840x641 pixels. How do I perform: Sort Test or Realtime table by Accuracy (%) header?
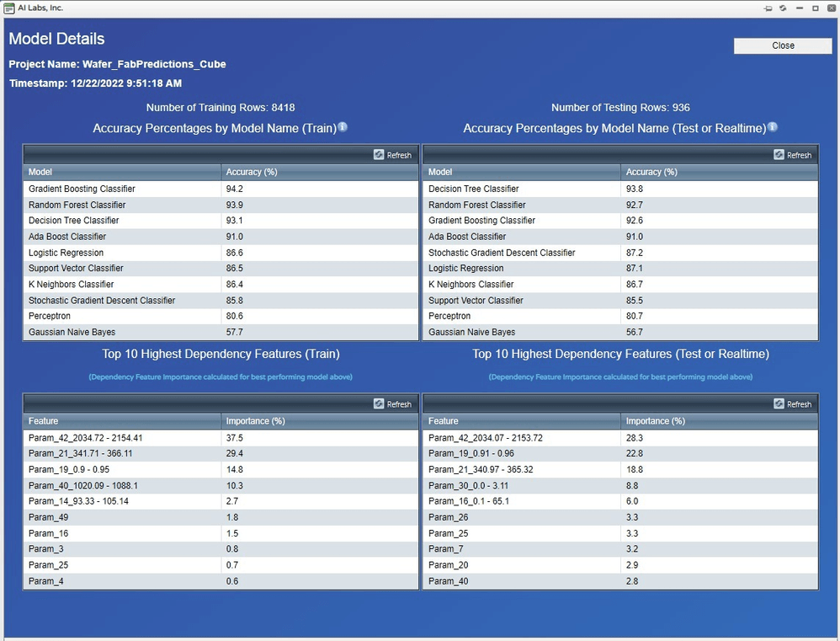pos(720,172)
